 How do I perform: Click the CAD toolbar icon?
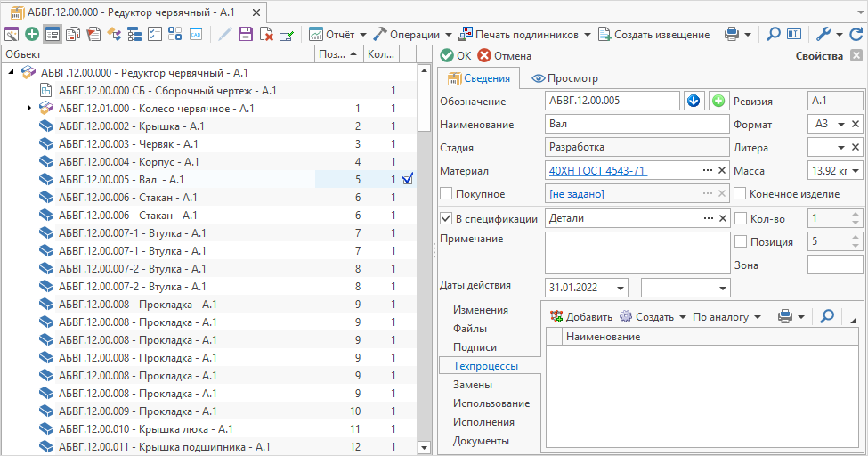pos(196,35)
